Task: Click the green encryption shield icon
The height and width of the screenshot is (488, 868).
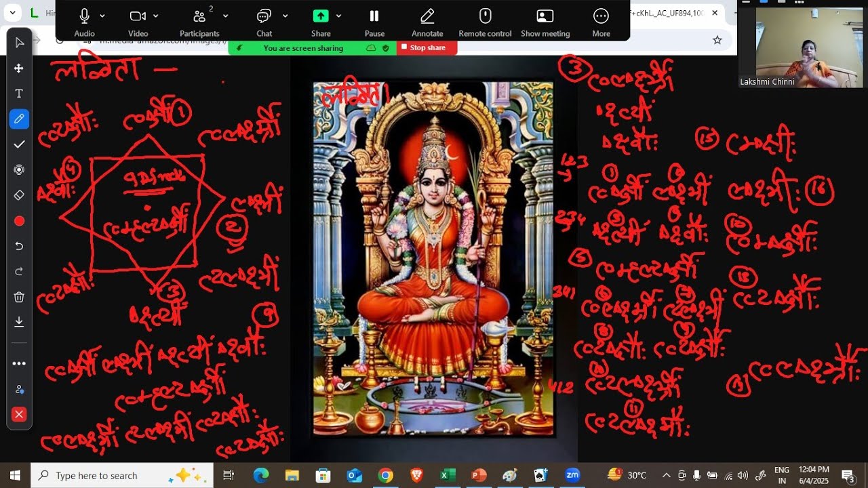Action: point(386,48)
